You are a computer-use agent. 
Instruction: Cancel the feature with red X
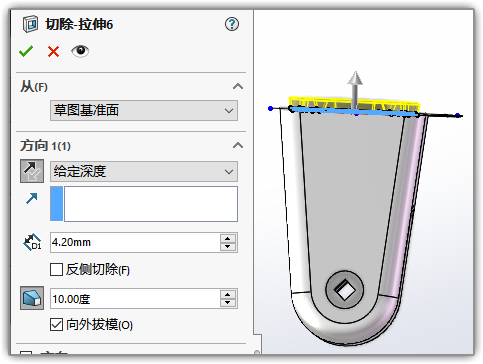(x=53, y=52)
